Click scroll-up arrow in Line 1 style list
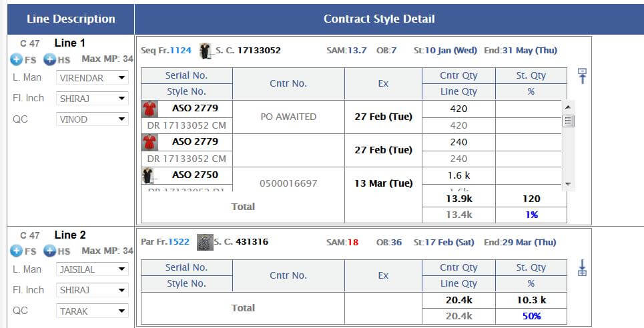This screenshot has height=328, width=644. [568, 107]
